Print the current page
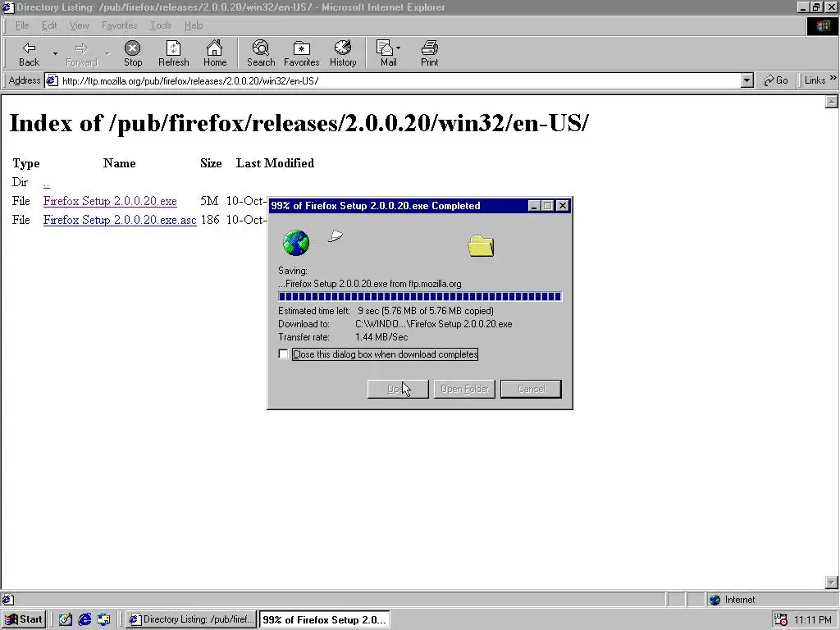This screenshot has height=630, width=840. pyautogui.click(x=429, y=53)
